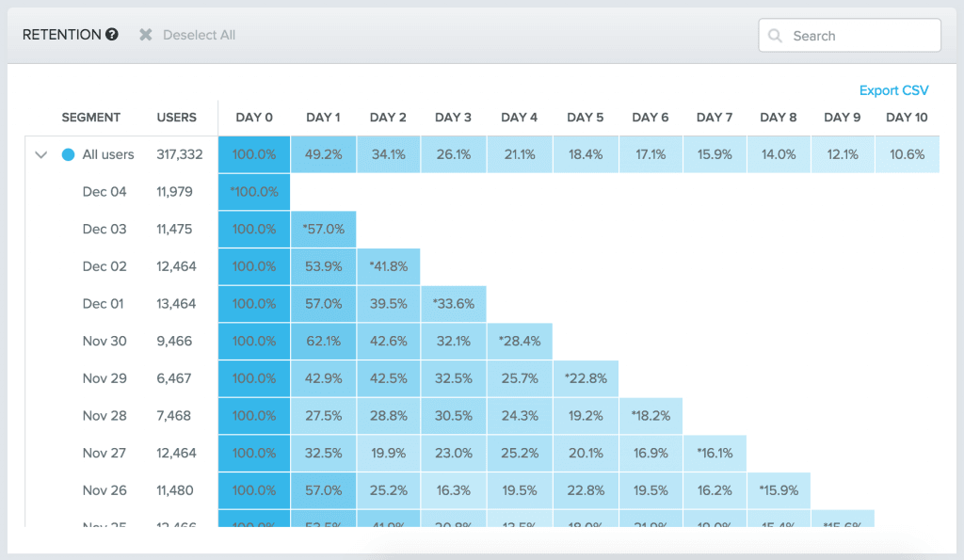Click the *28.4% cell in the Nov 30 row

tap(520, 341)
